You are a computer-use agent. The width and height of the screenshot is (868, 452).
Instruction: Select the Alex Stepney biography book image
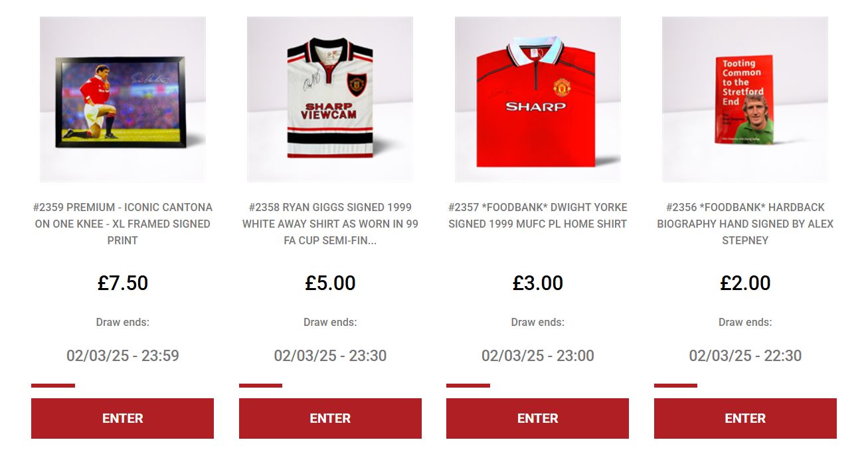745,100
